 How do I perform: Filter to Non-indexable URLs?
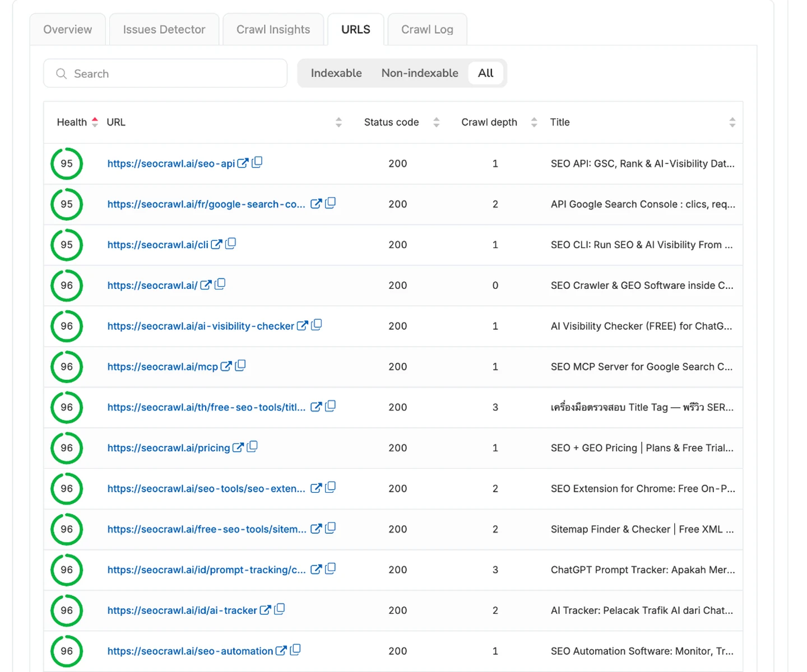(420, 73)
